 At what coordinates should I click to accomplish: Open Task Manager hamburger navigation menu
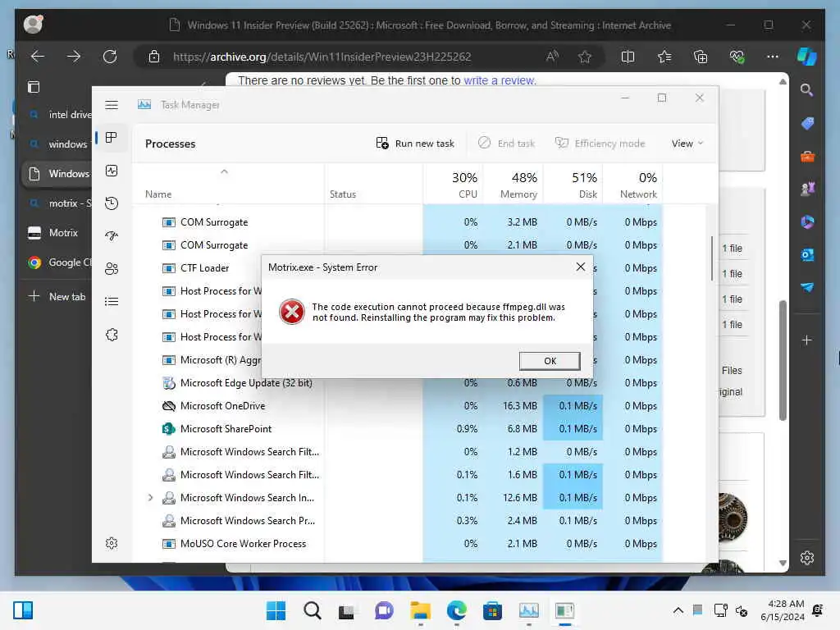(x=112, y=105)
